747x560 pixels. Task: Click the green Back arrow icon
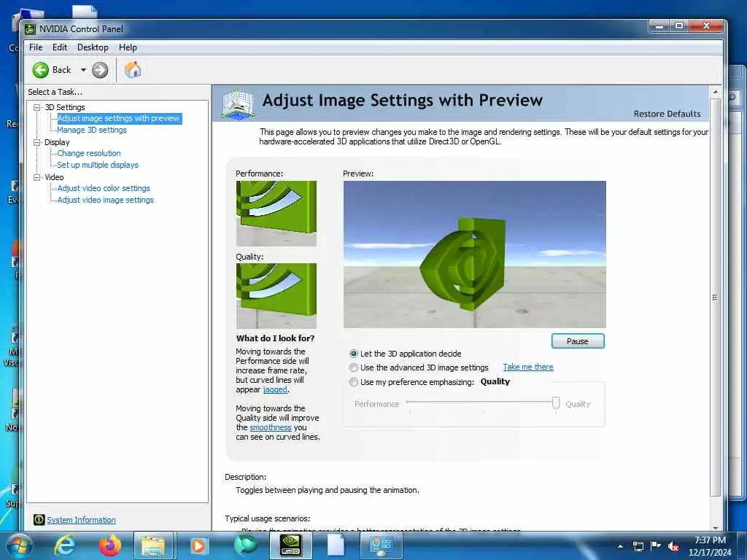click(41, 70)
